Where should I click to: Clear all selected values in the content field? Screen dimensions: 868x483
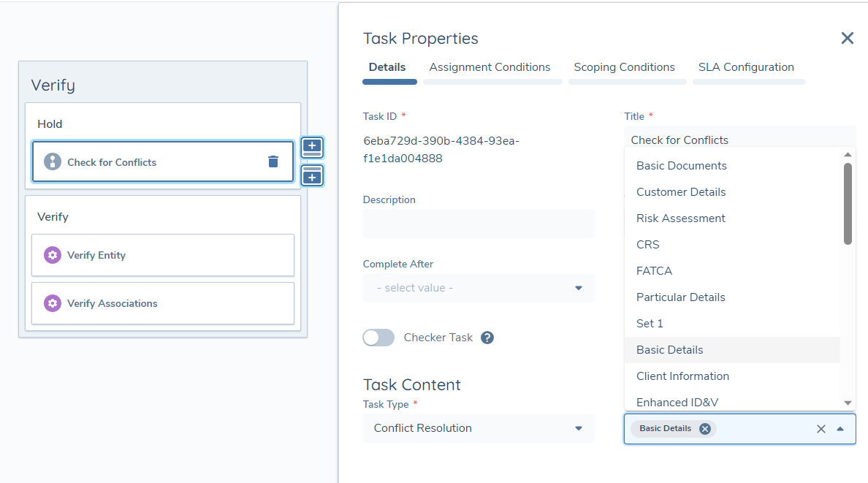point(821,429)
